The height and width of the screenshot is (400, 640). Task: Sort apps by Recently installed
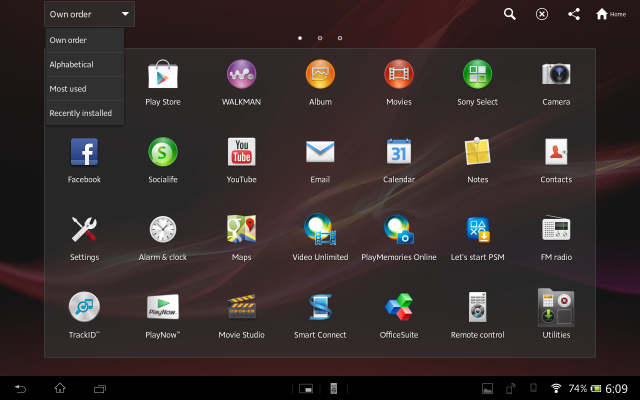coord(84,113)
